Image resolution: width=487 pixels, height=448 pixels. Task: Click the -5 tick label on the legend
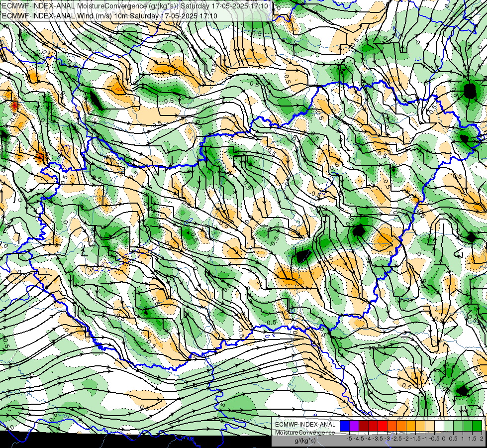[x=349, y=439]
